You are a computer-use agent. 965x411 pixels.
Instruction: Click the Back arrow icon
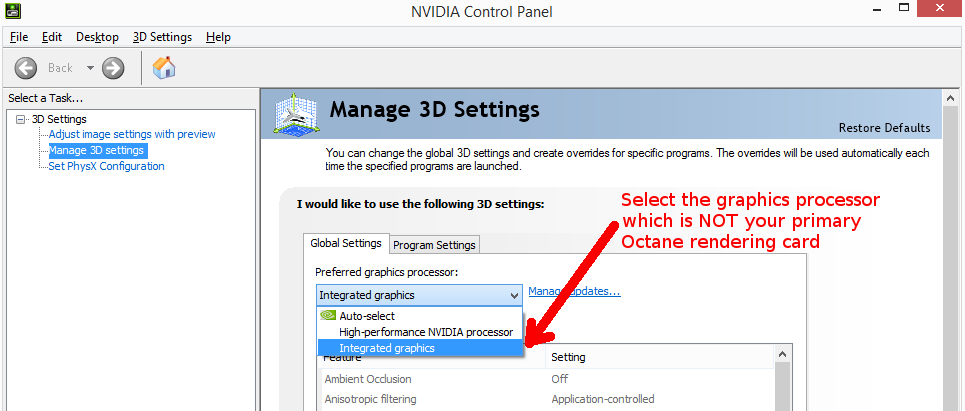pyautogui.click(x=26, y=68)
